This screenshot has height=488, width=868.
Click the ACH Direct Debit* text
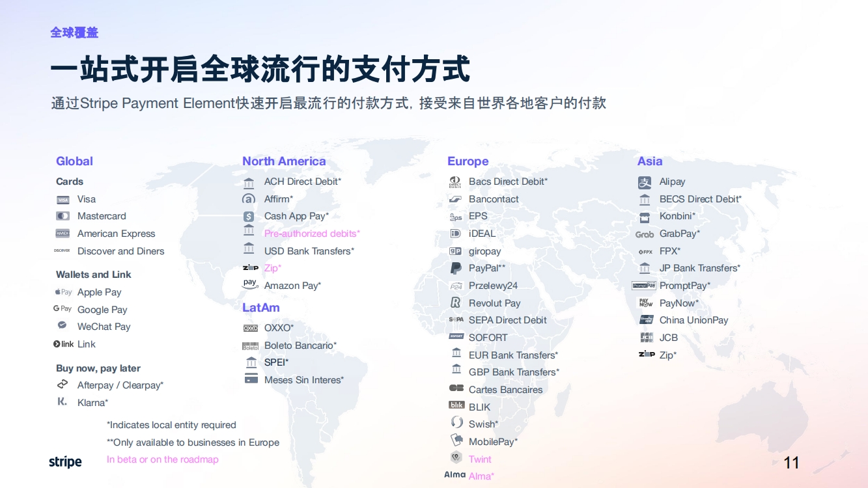(303, 182)
